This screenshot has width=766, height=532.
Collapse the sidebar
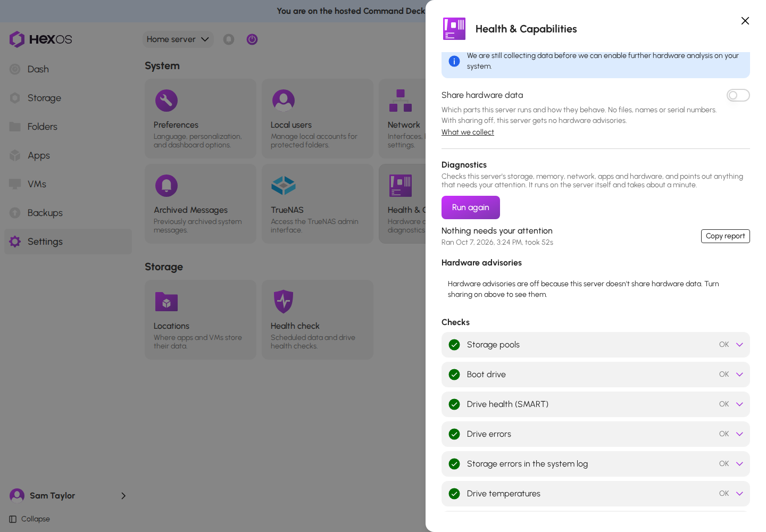coord(30,519)
